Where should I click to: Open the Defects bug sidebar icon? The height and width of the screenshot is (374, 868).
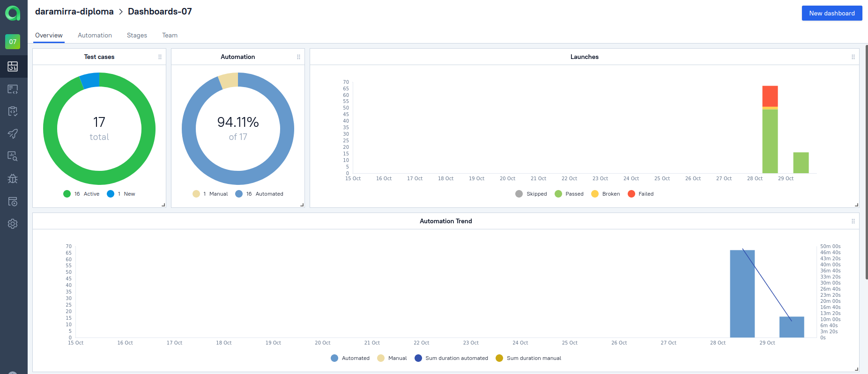point(13,179)
